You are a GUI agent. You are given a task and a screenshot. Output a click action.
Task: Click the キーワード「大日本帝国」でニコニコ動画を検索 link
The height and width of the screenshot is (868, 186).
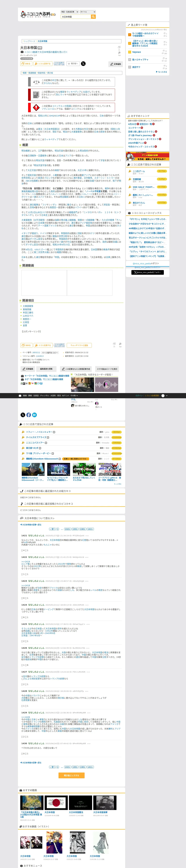tap(47, 376)
